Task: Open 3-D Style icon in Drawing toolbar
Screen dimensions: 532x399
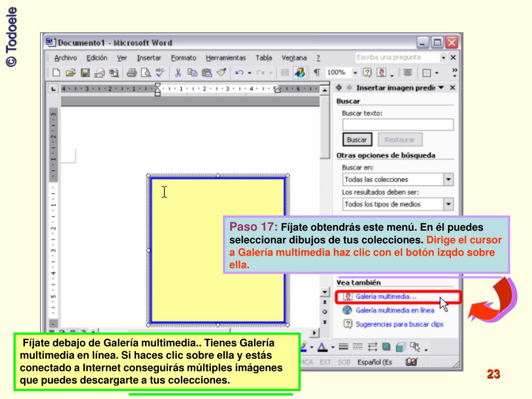Action: 401,347
